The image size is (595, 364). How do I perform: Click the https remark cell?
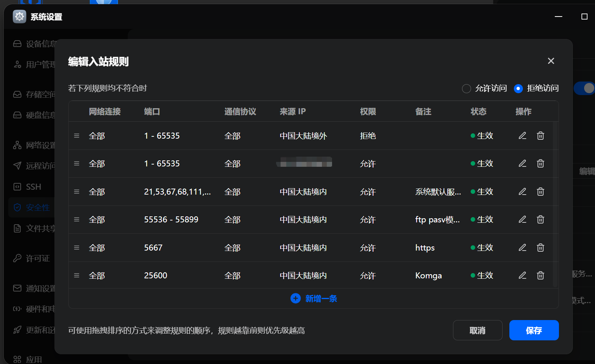pyautogui.click(x=425, y=248)
